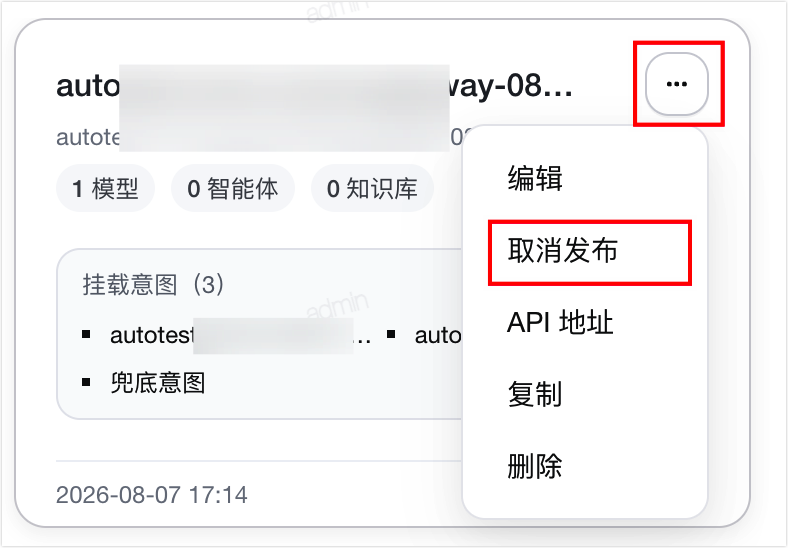Select the 兜底意图 list item
Screen dimensions: 788x548
[158, 383]
